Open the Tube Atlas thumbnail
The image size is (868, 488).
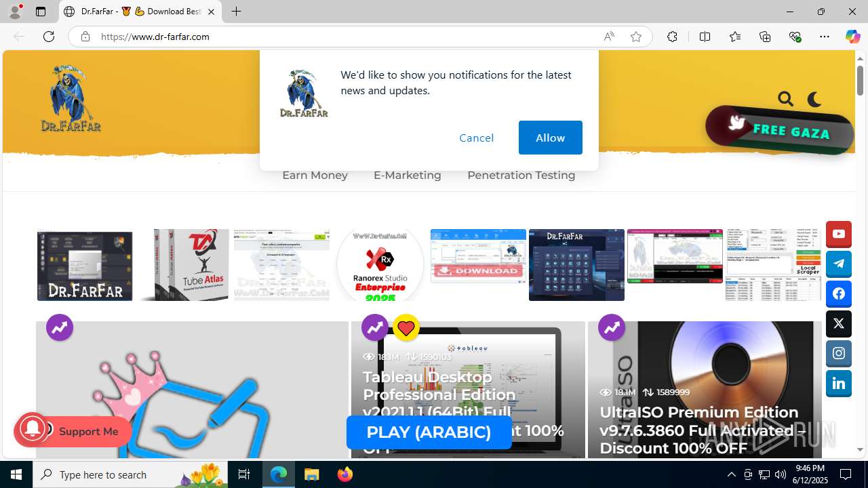pyautogui.click(x=184, y=265)
